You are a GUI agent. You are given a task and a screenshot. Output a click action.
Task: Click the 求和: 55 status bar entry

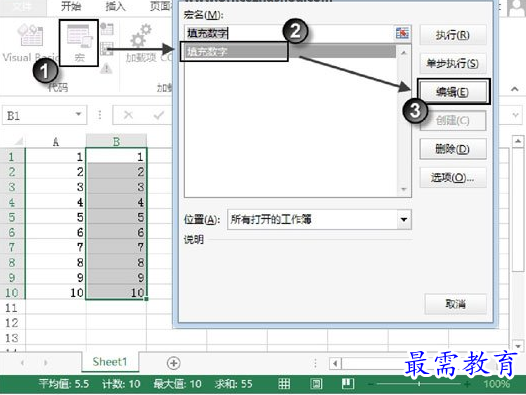click(233, 384)
